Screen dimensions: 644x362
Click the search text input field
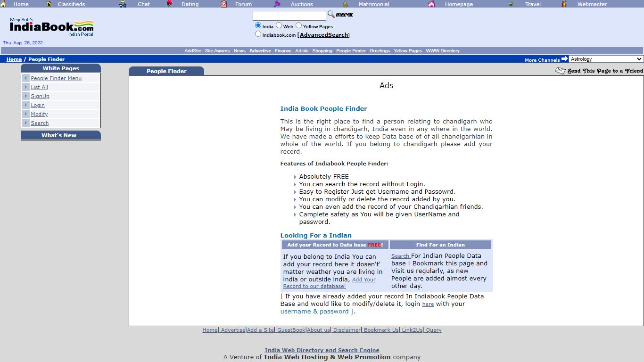[x=289, y=16]
